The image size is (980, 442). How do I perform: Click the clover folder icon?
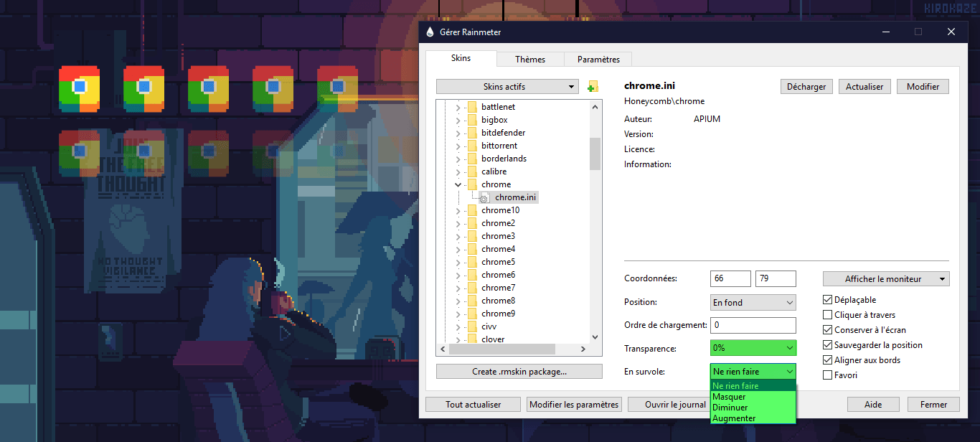click(x=471, y=339)
